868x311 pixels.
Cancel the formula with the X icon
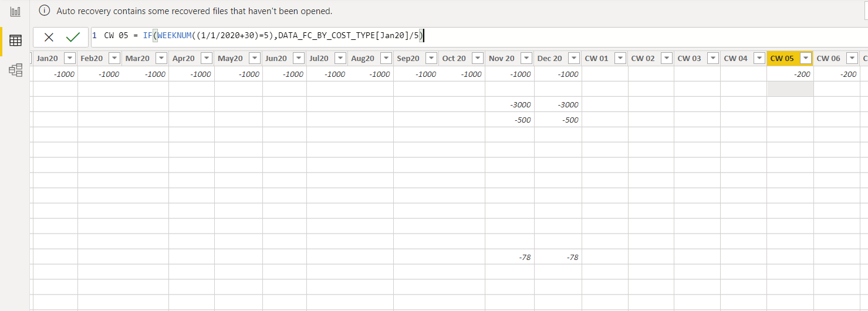(49, 38)
